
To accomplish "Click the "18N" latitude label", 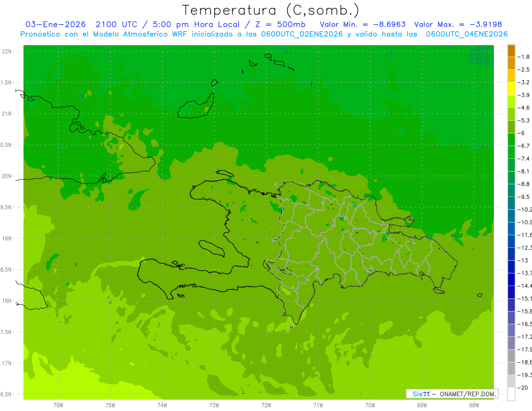I will (8, 301).
